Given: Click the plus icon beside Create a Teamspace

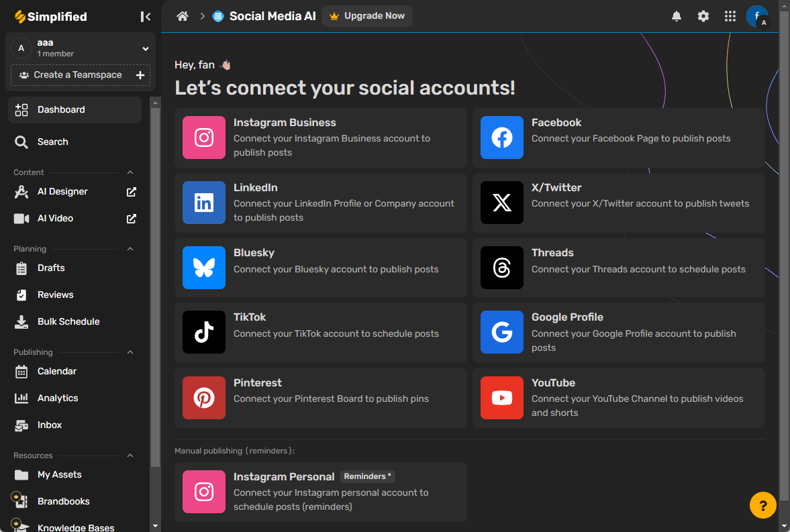Looking at the screenshot, I should [x=140, y=75].
